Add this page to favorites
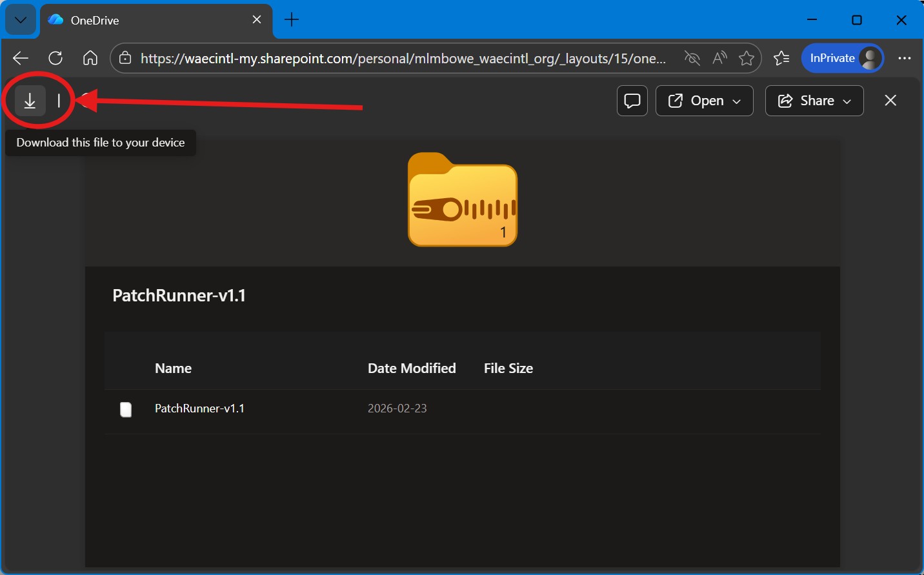This screenshot has width=924, height=575. click(747, 58)
